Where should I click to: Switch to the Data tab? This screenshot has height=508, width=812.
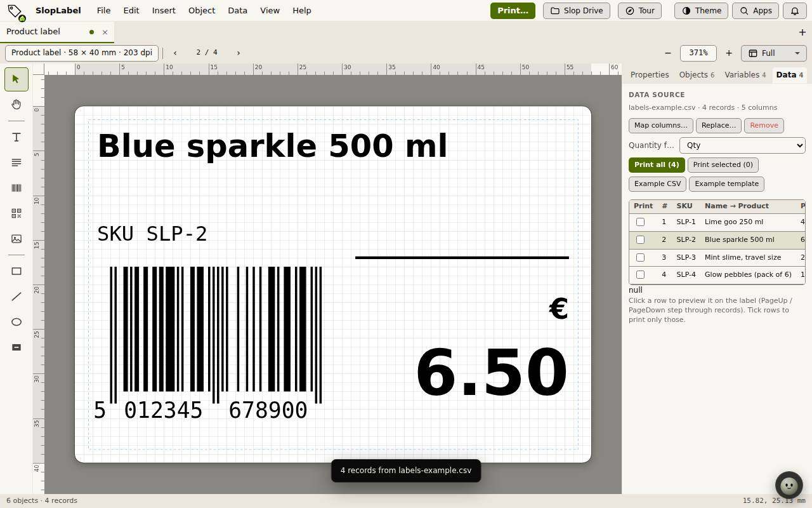pyautogui.click(x=790, y=75)
